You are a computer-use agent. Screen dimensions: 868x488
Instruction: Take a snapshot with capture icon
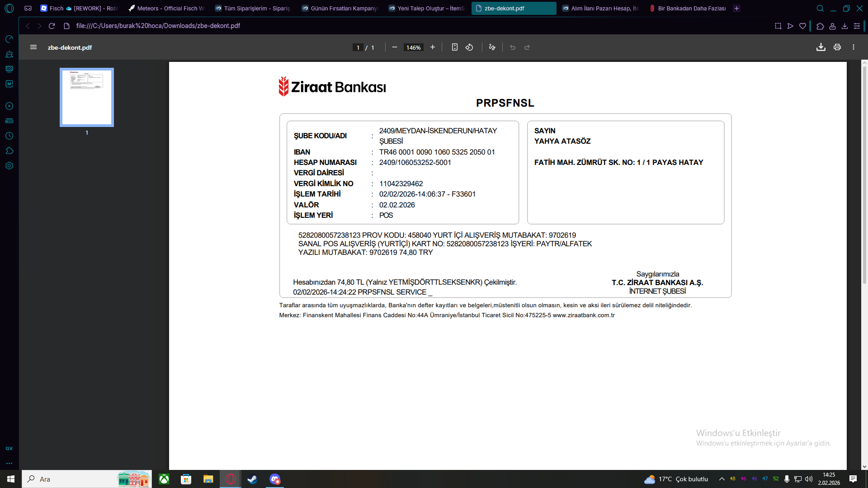click(778, 26)
